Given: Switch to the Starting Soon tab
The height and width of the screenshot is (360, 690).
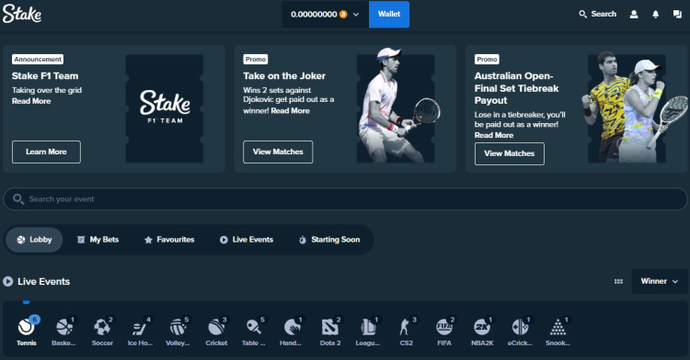Looking at the screenshot, I should [x=329, y=240].
